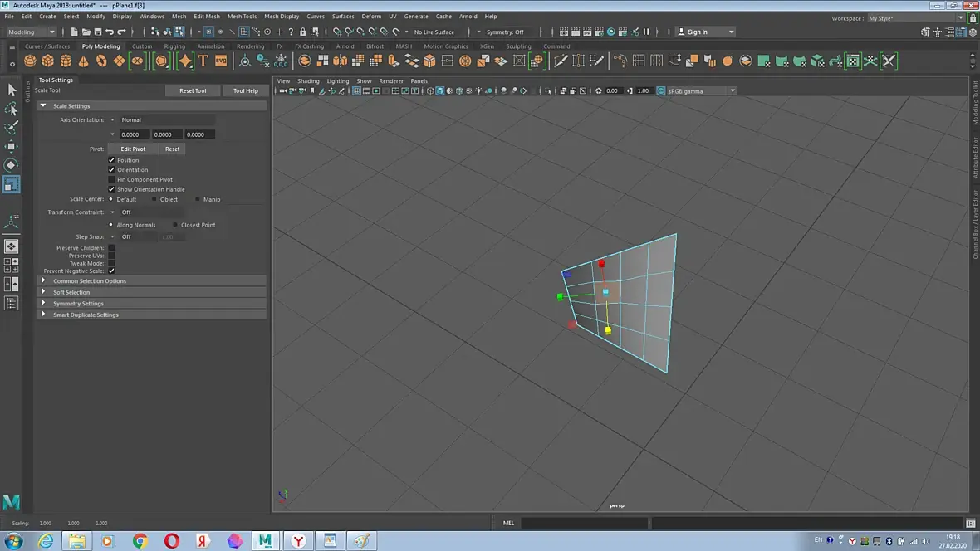Open the Mesh Tools menu

pyautogui.click(x=242, y=16)
